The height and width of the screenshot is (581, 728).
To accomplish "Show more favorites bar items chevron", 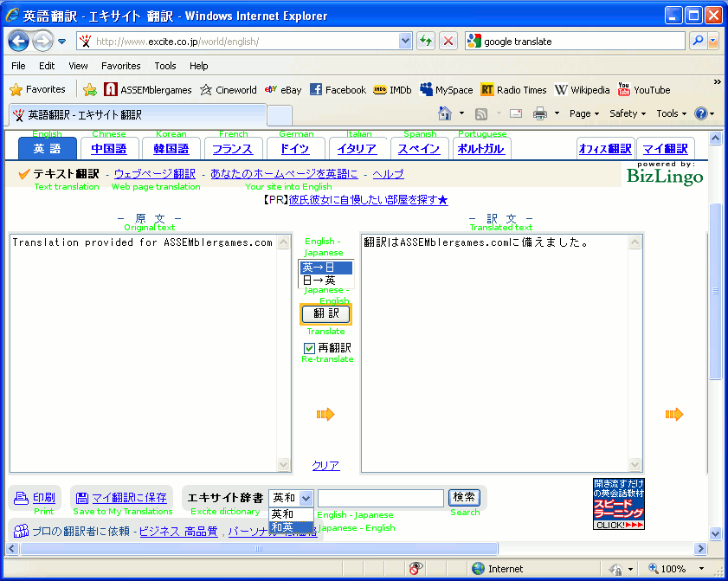I will click(x=717, y=82).
